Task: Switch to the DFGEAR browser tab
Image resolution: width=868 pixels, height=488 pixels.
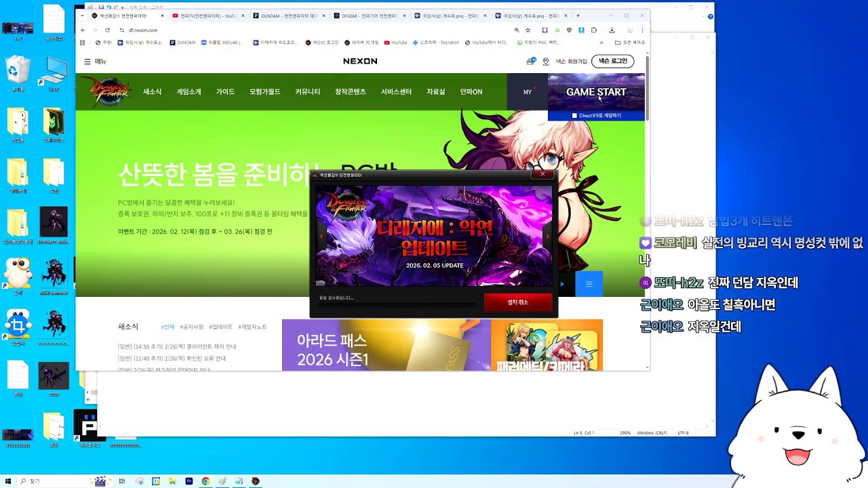Action: tap(370, 16)
